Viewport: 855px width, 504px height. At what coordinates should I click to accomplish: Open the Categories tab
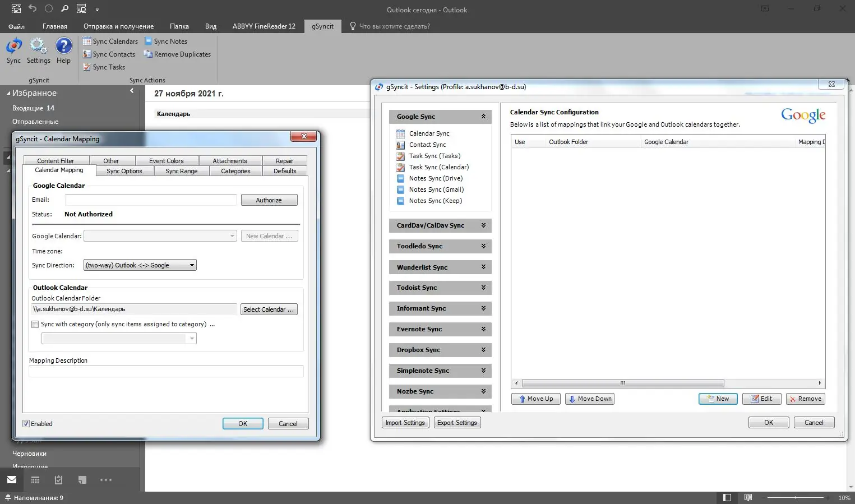point(235,171)
